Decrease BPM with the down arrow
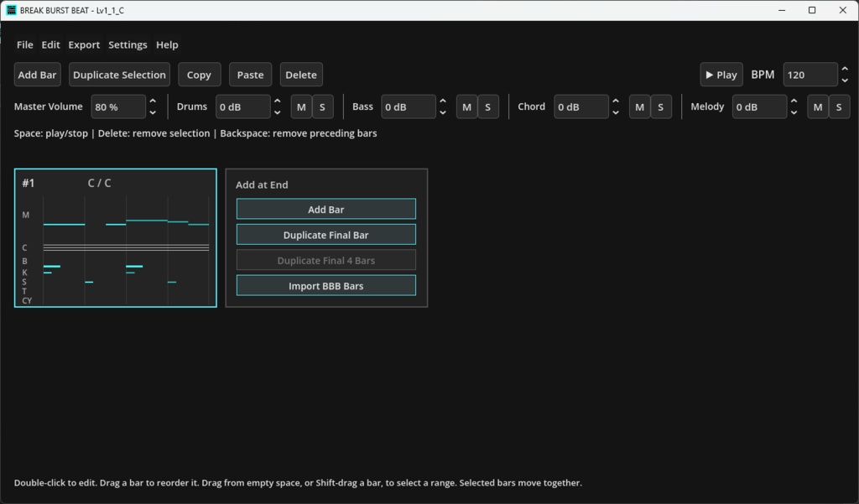The height and width of the screenshot is (504, 859). (x=845, y=81)
